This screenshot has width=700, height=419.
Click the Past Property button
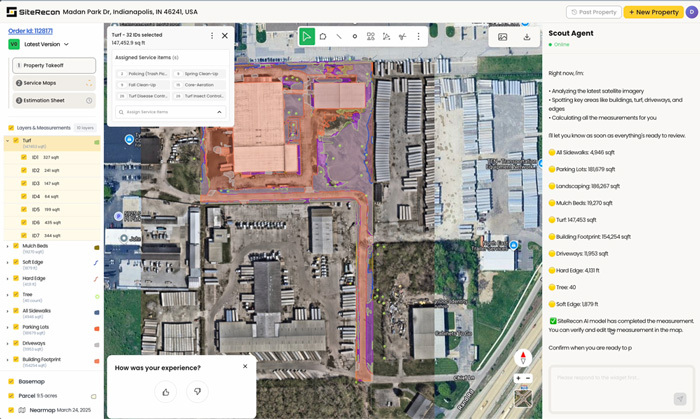point(594,12)
